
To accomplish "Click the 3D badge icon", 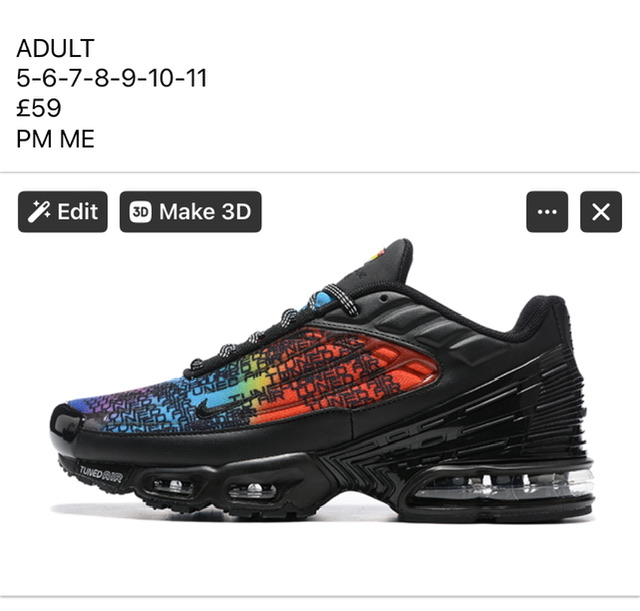I will click(x=140, y=212).
